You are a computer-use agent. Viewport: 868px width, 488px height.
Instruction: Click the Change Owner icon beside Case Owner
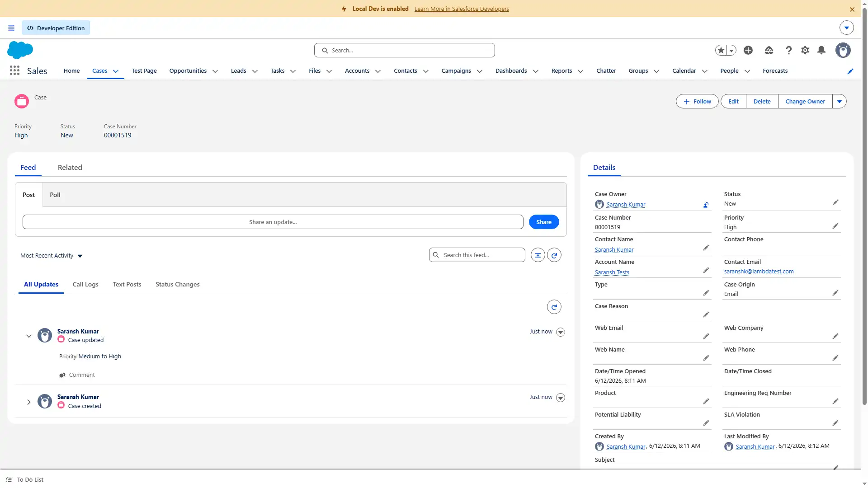point(706,205)
